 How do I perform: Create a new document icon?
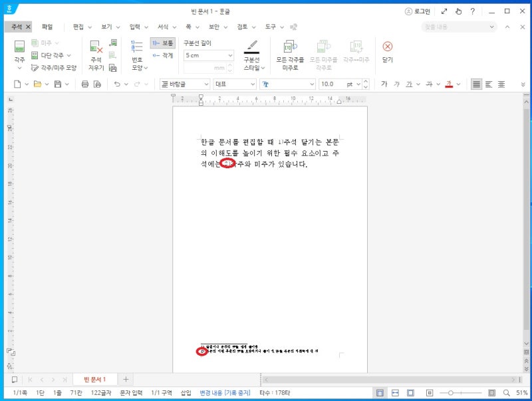pyautogui.click(x=17, y=84)
